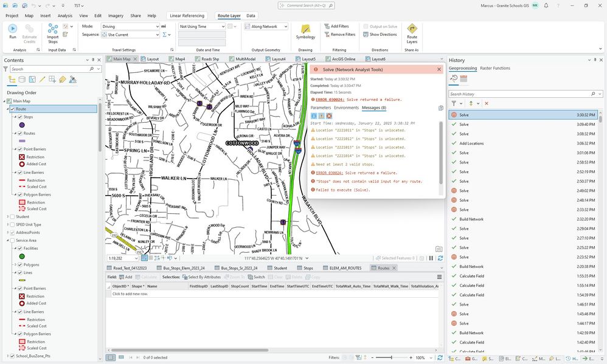Select List By Snapping icon
The height and width of the screenshot is (364, 607).
click(x=52, y=80)
